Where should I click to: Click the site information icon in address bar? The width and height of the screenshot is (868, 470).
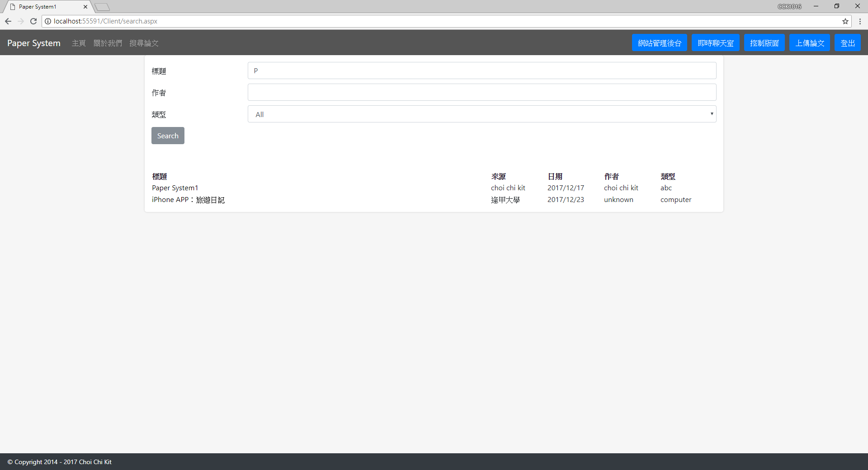pyautogui.click(x=48, y=21)
